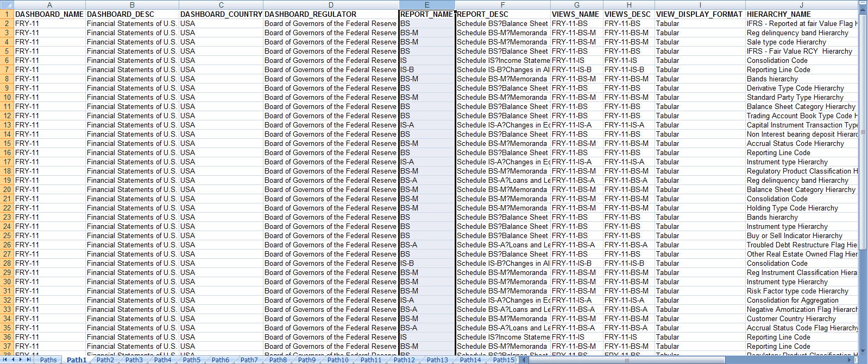Select the Path1 sheet tab
Image resolution: width=868 pixels, height=364 pixels.
point(77,360)
